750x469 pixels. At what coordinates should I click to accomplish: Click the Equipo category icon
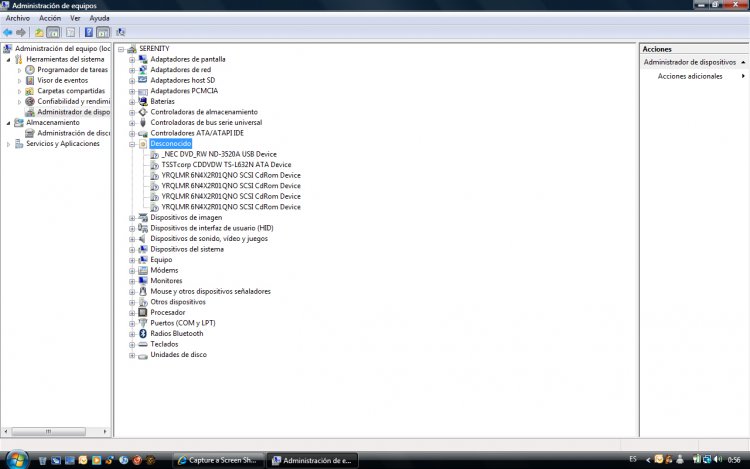coord(143,260)
